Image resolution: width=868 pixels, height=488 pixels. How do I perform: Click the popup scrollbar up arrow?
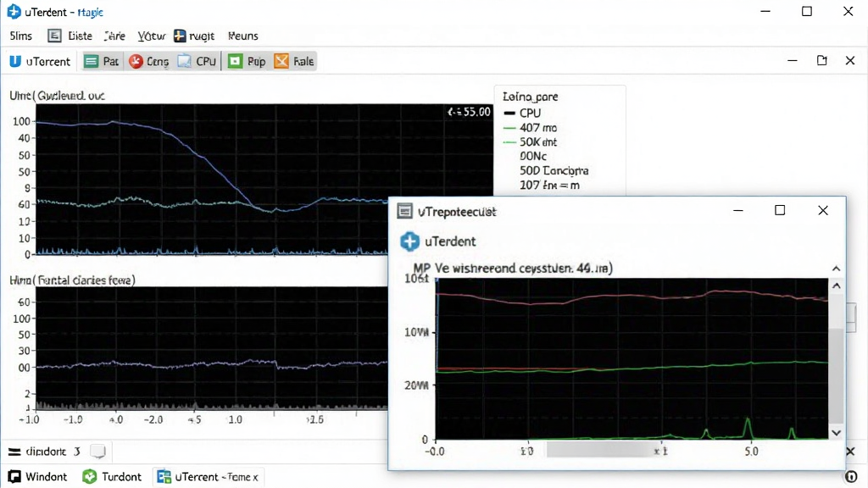pos(837,286)
